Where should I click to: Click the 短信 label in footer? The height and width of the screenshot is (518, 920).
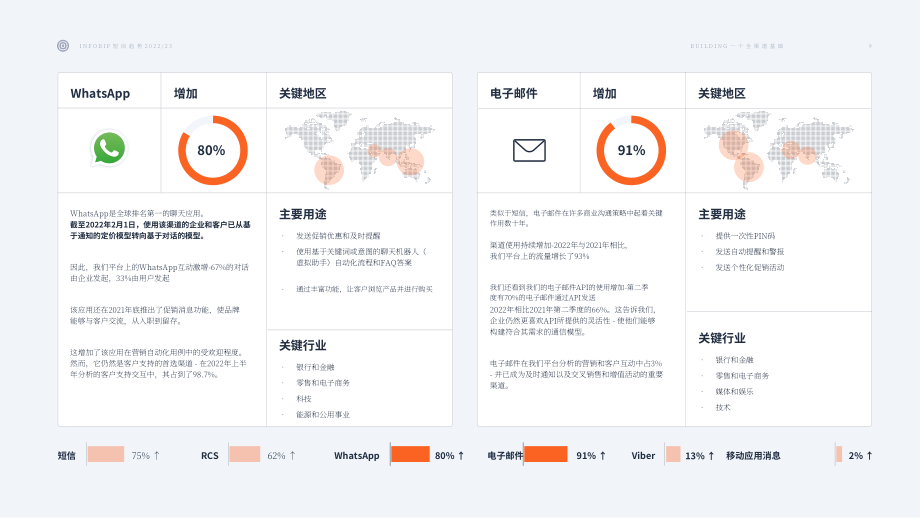66,456
